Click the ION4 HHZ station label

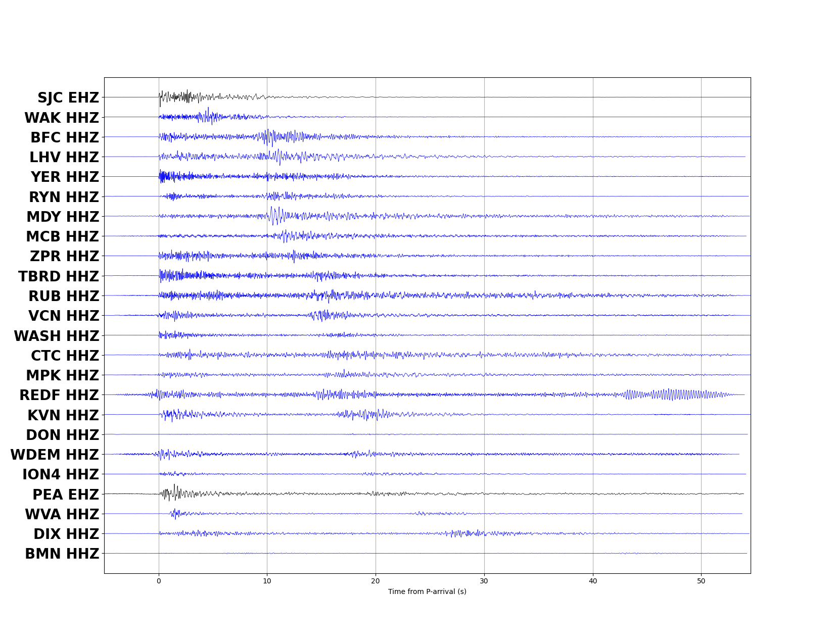61,474
